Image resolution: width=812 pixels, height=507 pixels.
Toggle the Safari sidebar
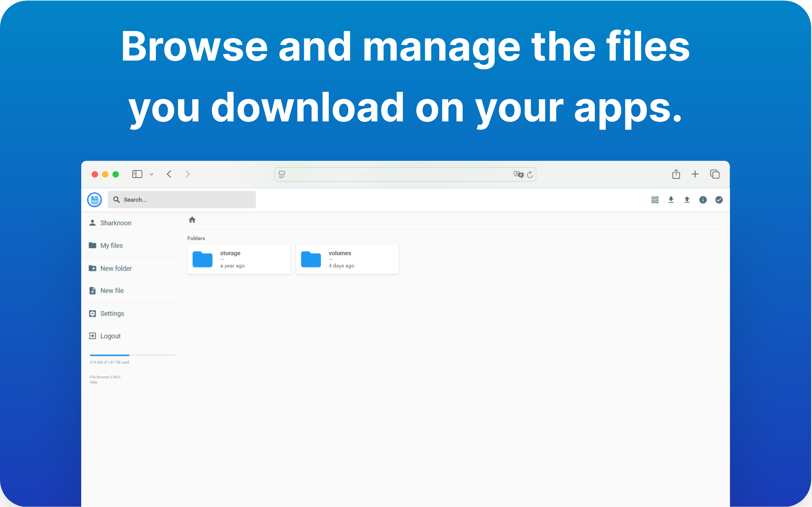pyautogui.click(x=137, y=174)
